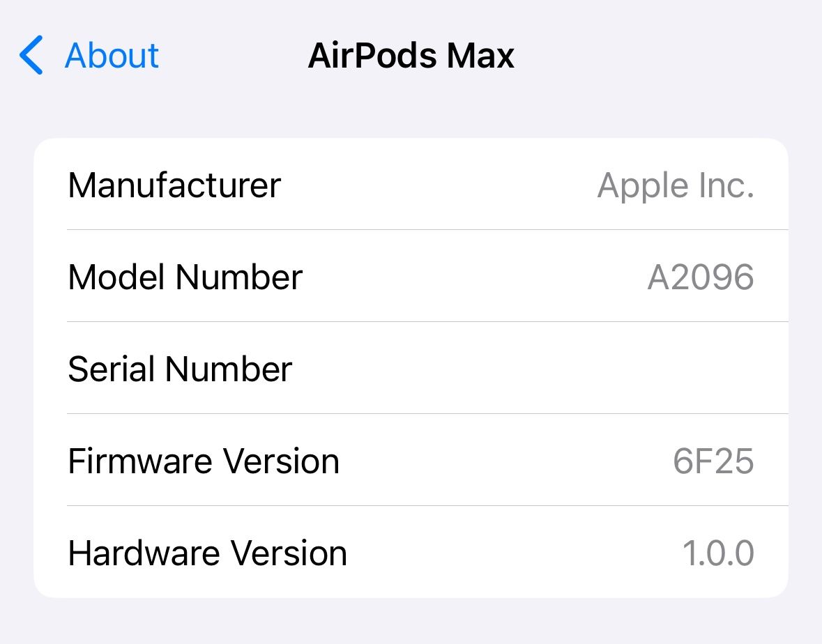Select the A2096 model value
The width and height of the screenshot is (822, 644).
pos(700,277)
